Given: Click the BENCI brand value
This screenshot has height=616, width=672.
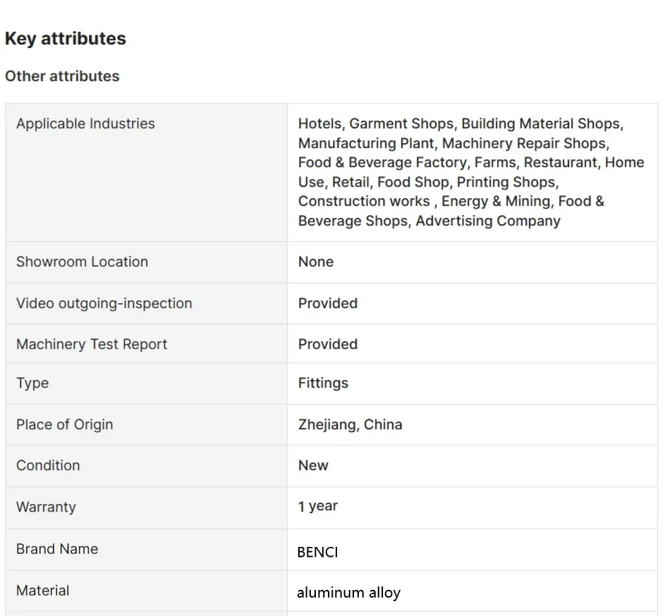Looking at the screenshot, I should pyautogui.click(x=317, y=552).
